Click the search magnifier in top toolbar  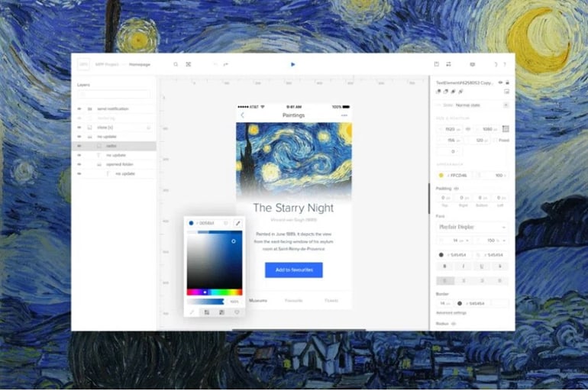176,64
